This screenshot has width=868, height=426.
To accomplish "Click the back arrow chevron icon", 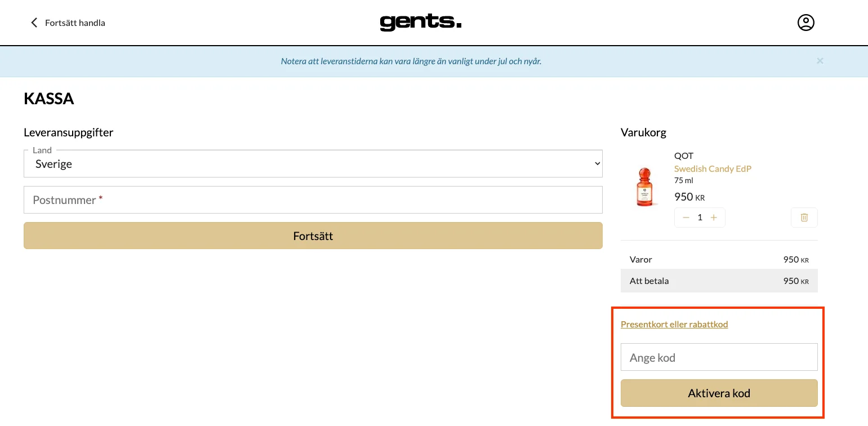I will coord(34,23).
